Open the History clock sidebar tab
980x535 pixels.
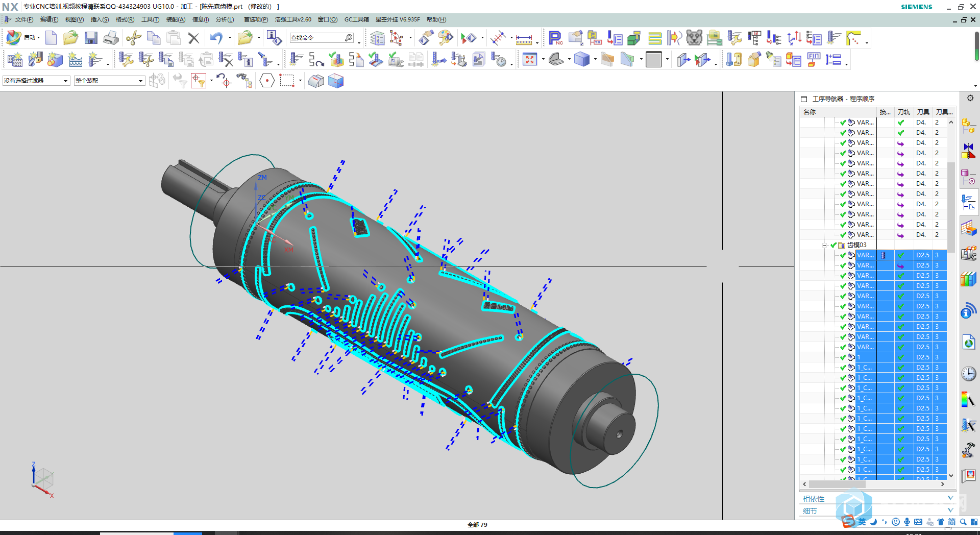point(968,374)
